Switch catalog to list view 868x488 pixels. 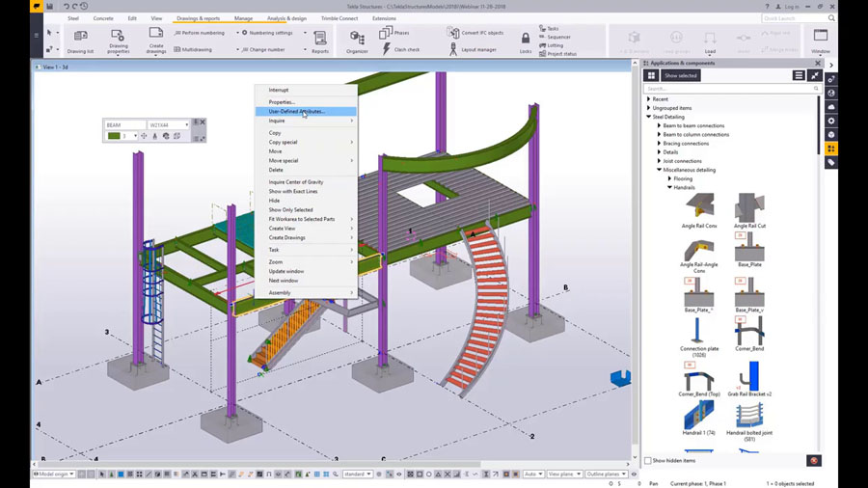799,75
